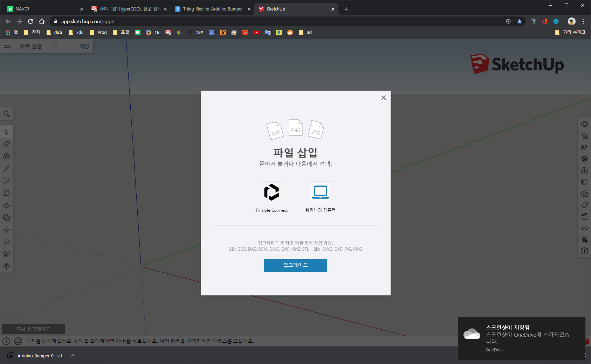Open the Chrome profile avatar
The image size is (591, 364).
[572, 21]
